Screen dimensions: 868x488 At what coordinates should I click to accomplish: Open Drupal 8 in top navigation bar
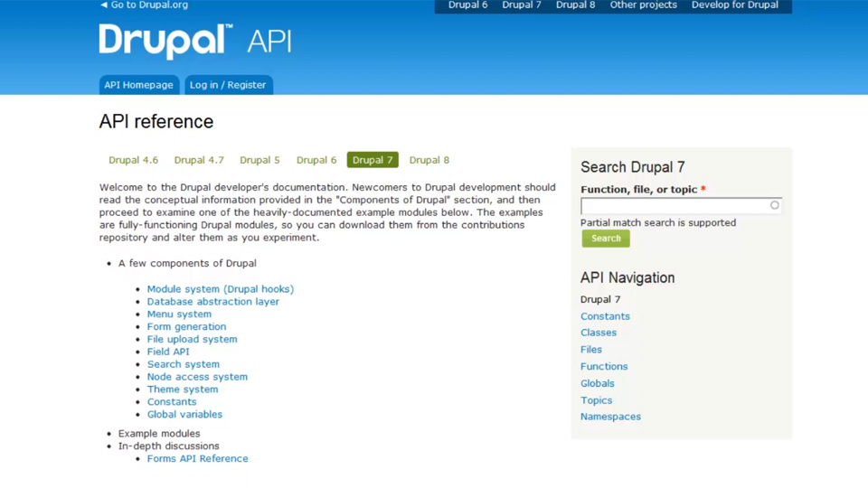575,5
